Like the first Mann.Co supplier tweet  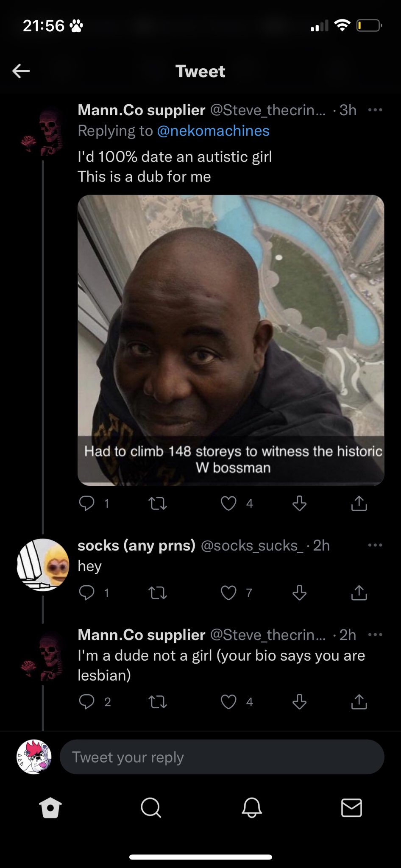(x=228, y=503)
